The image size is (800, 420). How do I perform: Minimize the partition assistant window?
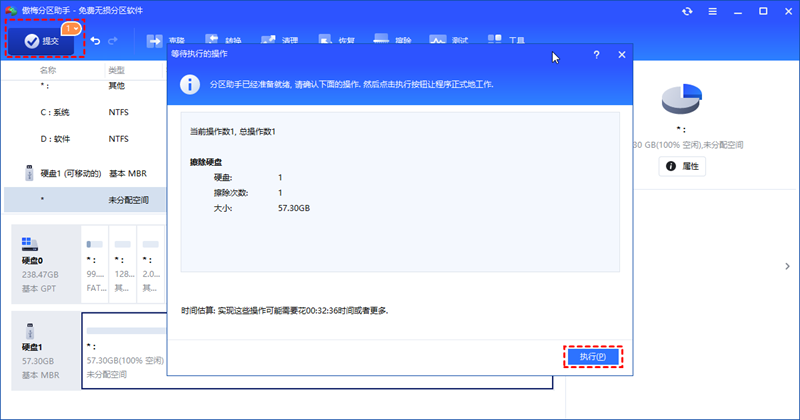pos(738,11)
